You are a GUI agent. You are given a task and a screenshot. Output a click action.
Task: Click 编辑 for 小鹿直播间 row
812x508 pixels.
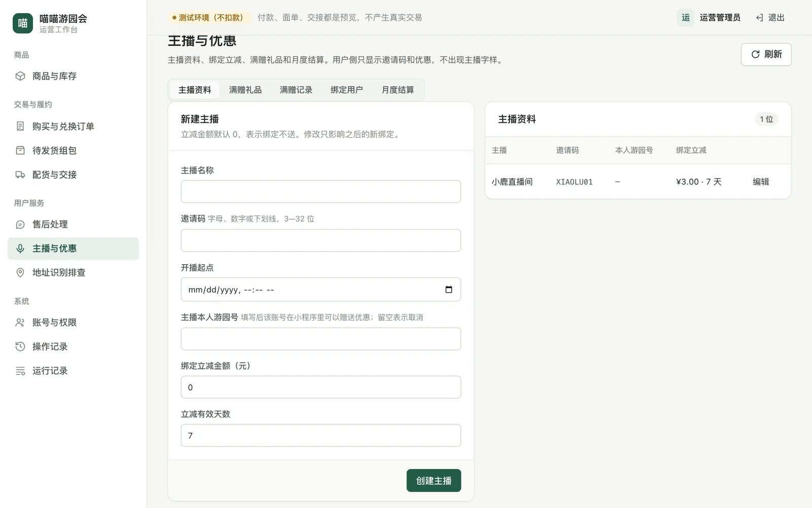761,182
